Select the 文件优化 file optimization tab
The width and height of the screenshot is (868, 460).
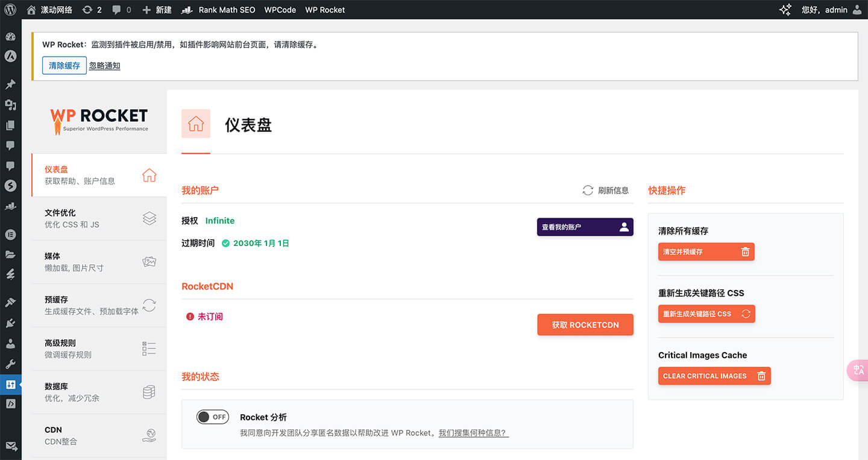tap(99, 218)
